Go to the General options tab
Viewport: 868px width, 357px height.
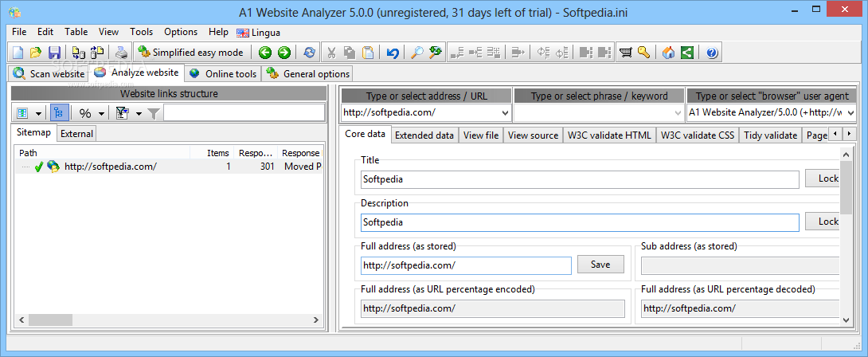308,74
